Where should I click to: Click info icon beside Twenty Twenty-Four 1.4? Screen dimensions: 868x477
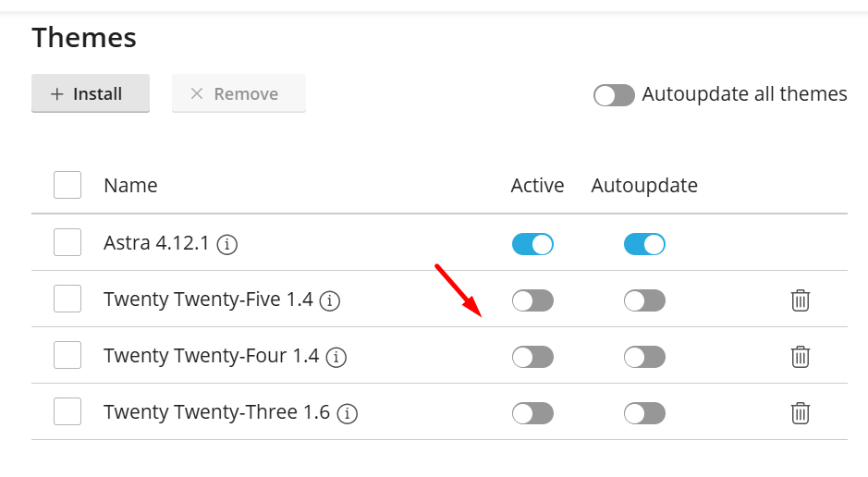click(336, 357)
